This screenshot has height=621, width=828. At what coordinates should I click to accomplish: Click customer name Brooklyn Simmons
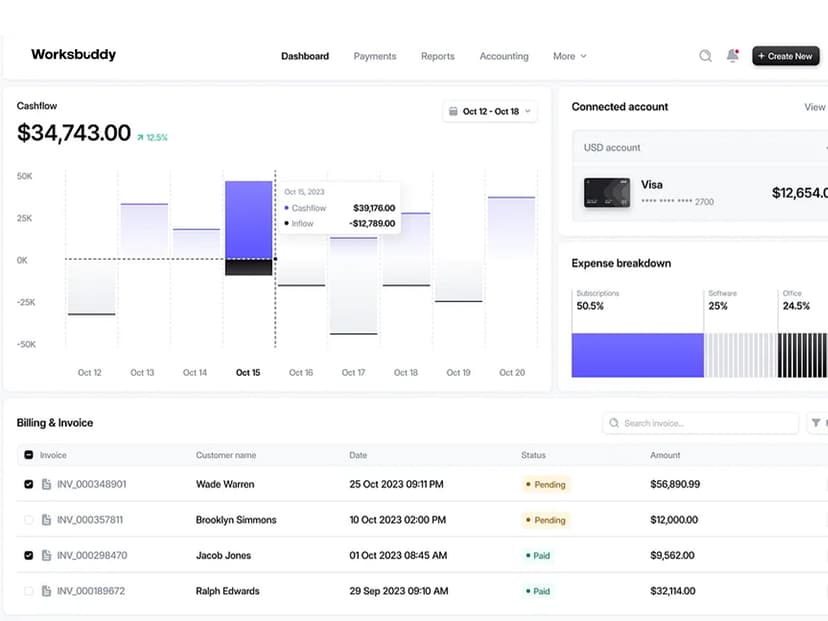click(x=236, y=520)
